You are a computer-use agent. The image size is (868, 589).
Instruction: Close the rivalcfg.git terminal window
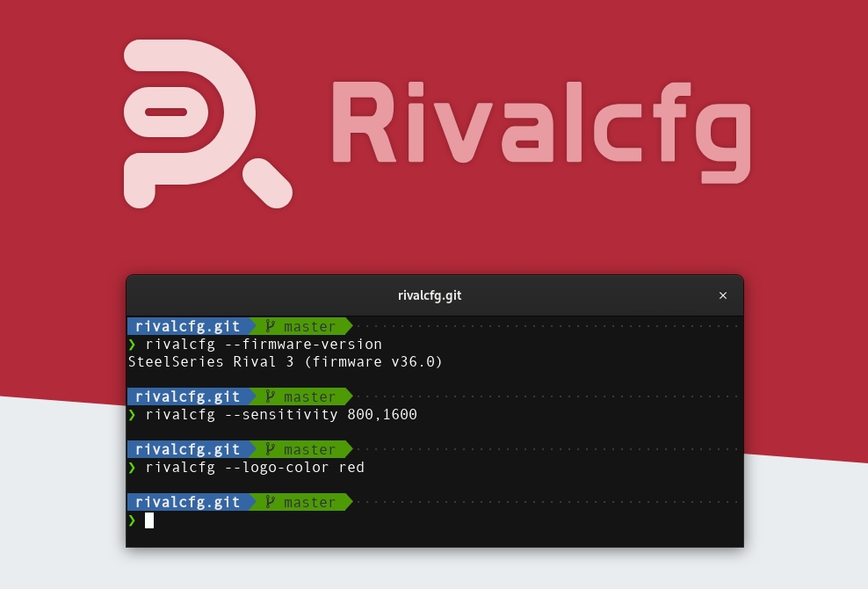(x=723, y=295)
